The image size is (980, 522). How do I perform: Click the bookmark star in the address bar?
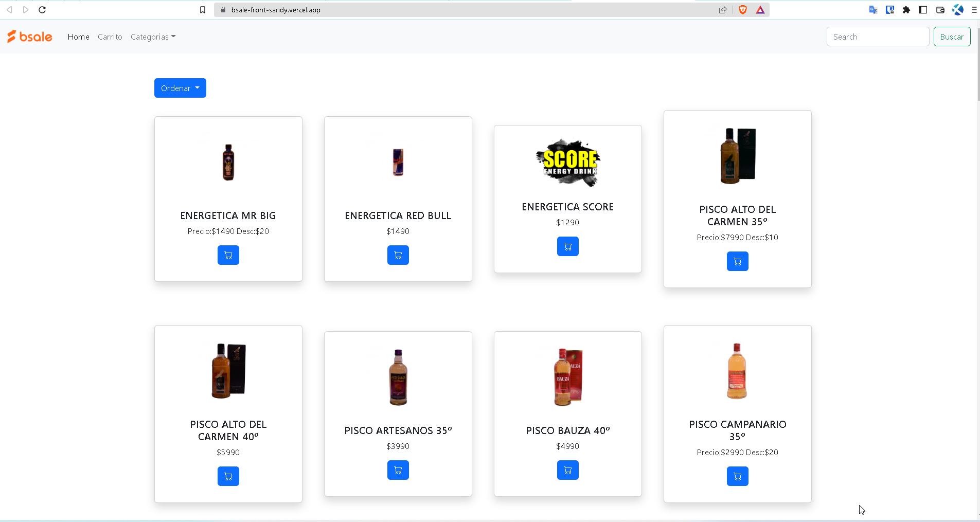[x=203, y=9]
